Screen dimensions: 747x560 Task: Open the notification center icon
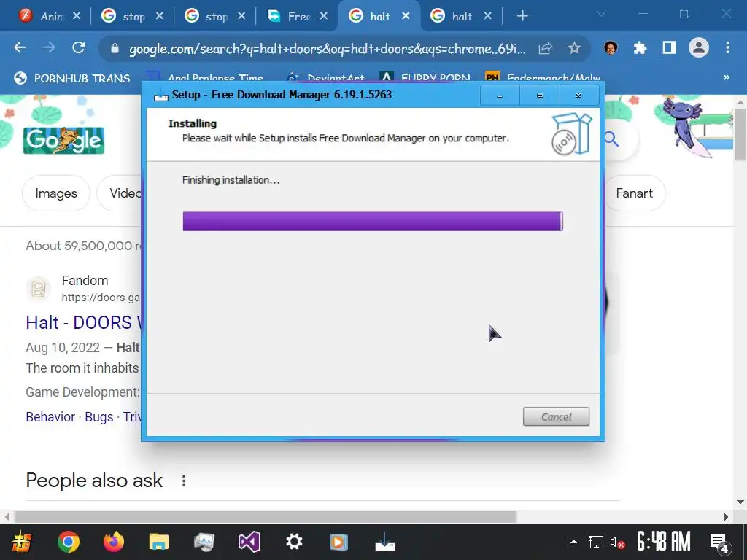720,542
